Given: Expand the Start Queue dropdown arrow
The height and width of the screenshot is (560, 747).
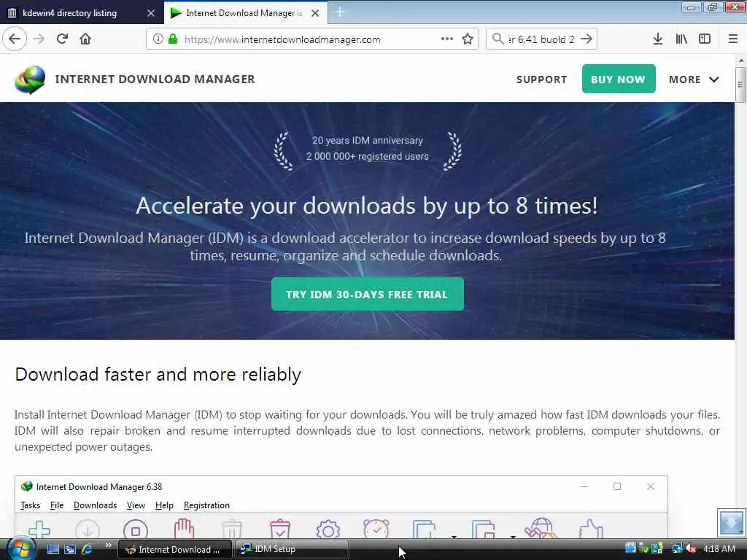Looking at the screenshot, I should pyautogui.click(x=454, y=537).
